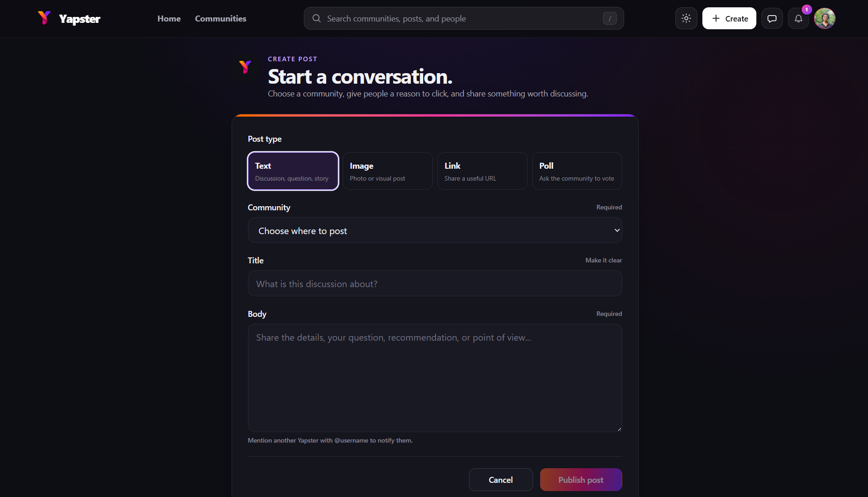
Task: Open notifications bell icon
Action: (x=798, y=18)
